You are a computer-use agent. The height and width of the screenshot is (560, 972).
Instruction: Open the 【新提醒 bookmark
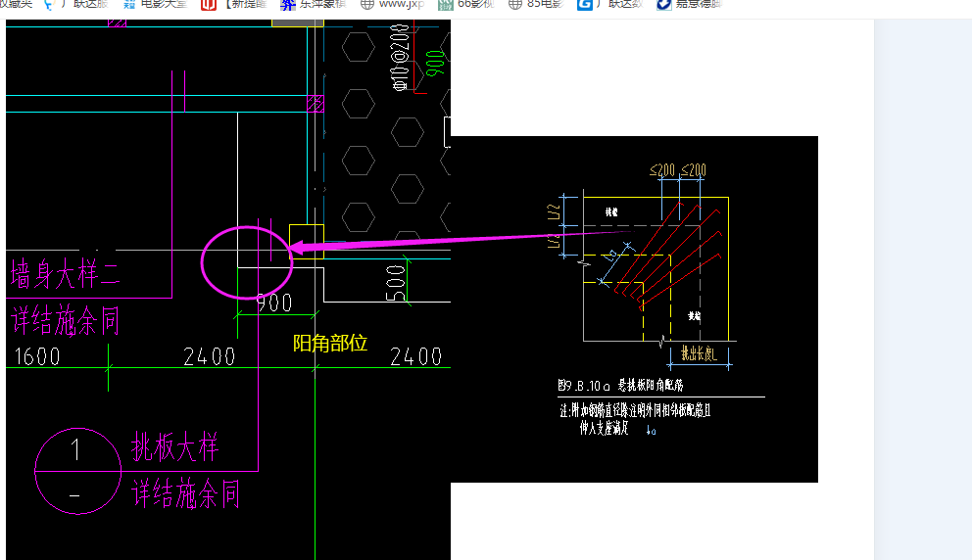[234, 4]
